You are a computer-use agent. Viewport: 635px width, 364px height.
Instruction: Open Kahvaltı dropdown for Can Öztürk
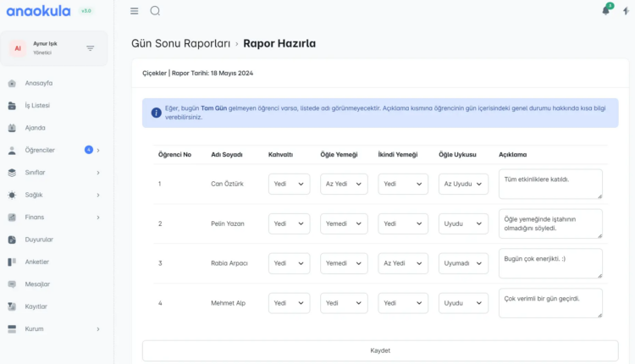point(289,184)
